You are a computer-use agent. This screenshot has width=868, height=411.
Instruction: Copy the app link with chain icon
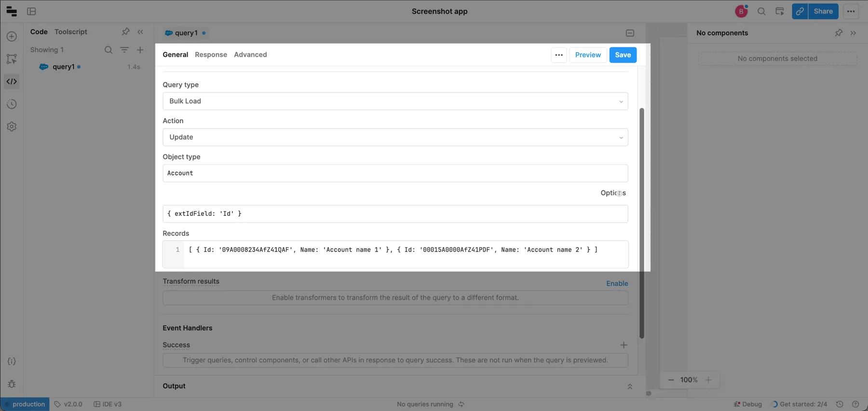(x=800, y=11)
